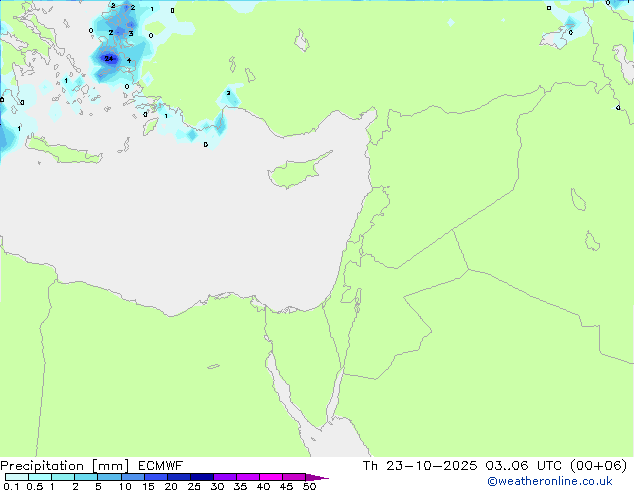Click the 1–2 mm legend swatch
634x490 pixels.
coord(63,477)
